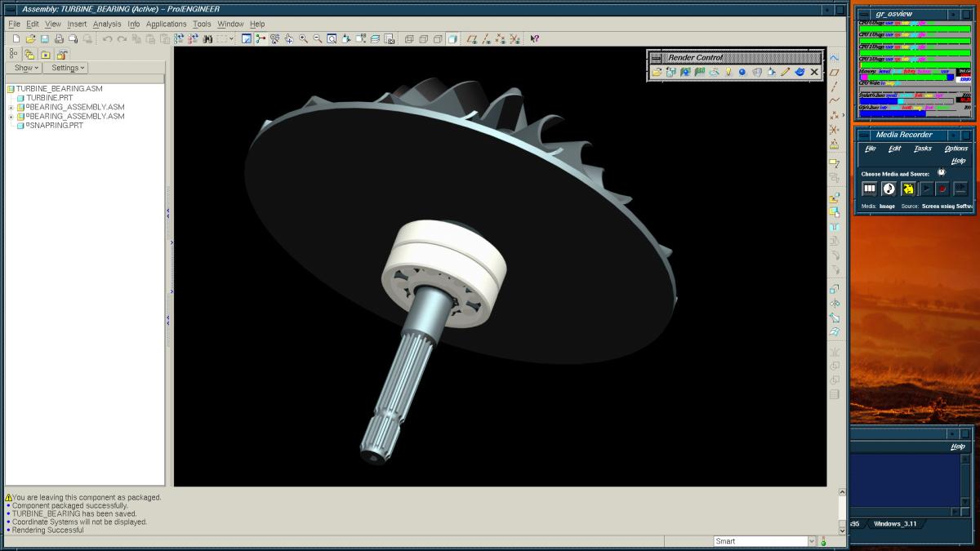The image size is (980, 551).
Task: Click the blue teapot render icon
Action: tap(800, 72)
